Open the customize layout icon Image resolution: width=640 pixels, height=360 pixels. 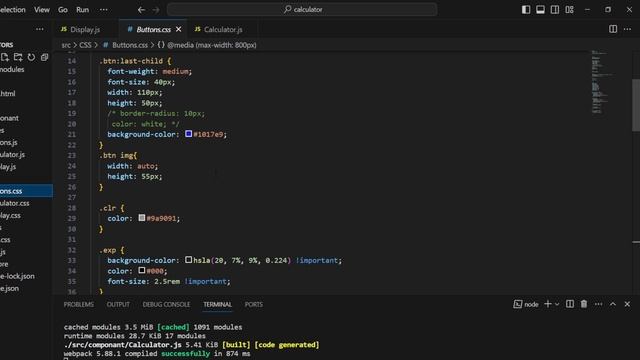coord(569,9)
